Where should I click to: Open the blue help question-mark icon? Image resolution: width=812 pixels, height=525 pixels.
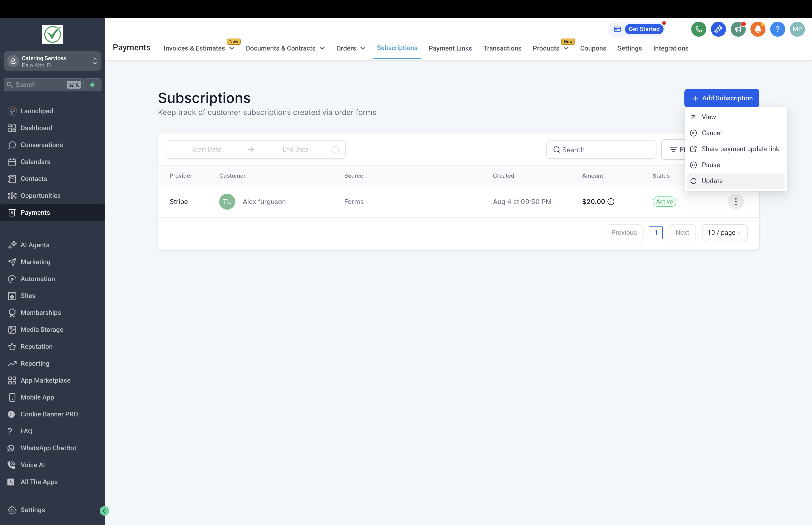(x=778, y=29)
